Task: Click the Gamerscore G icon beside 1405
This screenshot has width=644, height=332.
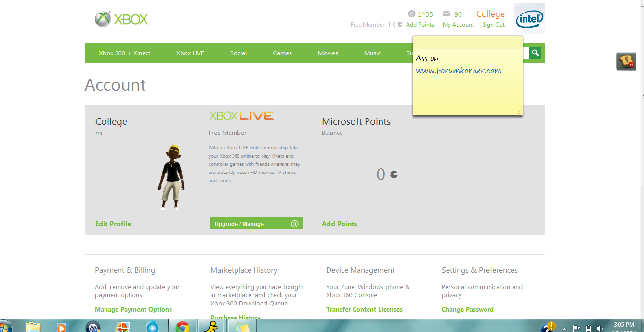Action: tap(411, 14)
